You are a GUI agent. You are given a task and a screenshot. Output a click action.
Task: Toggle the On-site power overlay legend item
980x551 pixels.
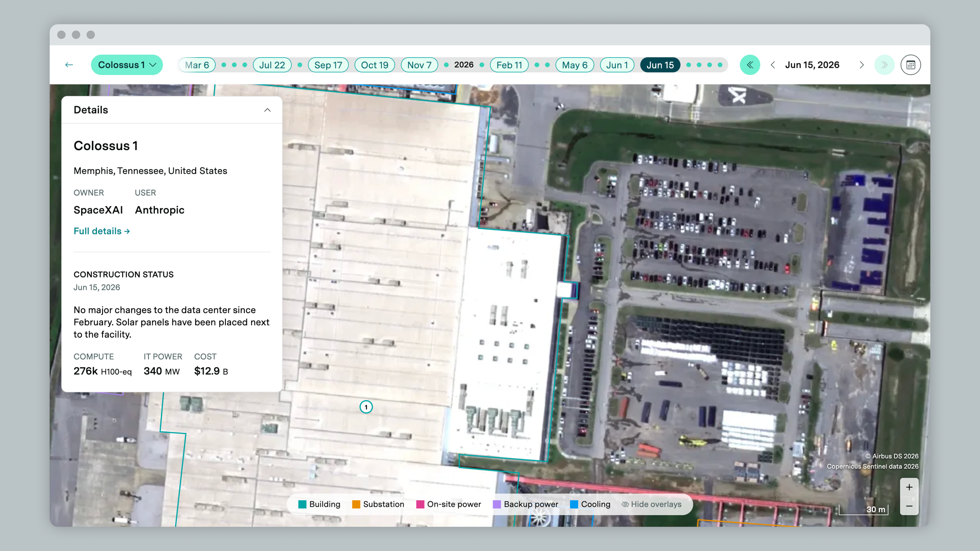tap(449, 504)
